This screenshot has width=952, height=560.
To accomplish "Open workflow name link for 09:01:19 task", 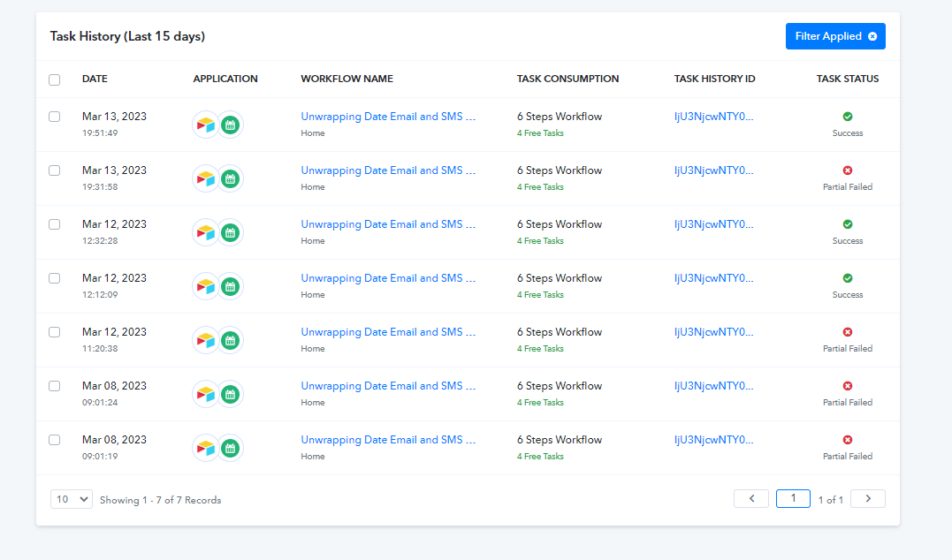I will tap(388, 440).
